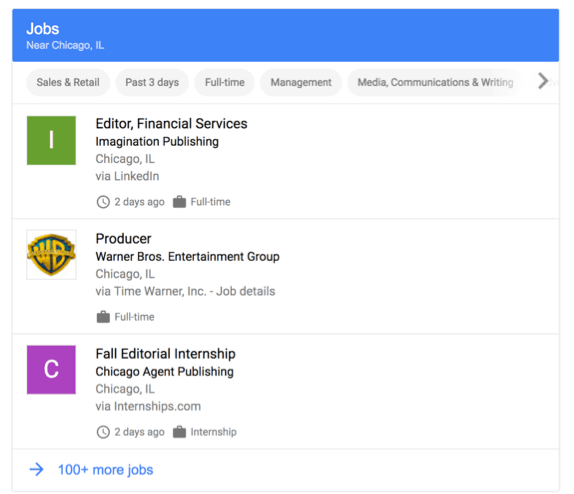Choose the Management category chip
This screenshot has width=574, height=494.
pyautogui.click(x=301, y=82)
